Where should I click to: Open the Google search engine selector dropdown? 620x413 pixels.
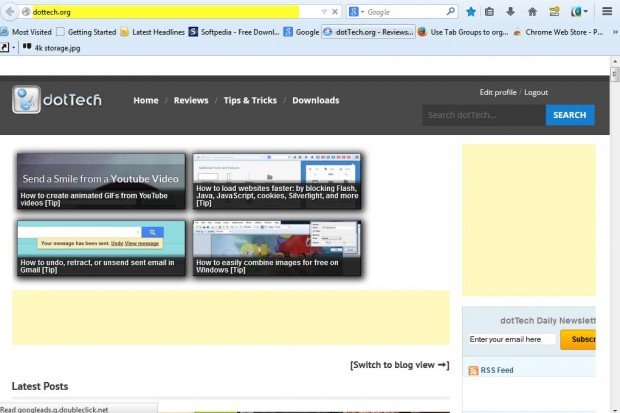(356, 12)
